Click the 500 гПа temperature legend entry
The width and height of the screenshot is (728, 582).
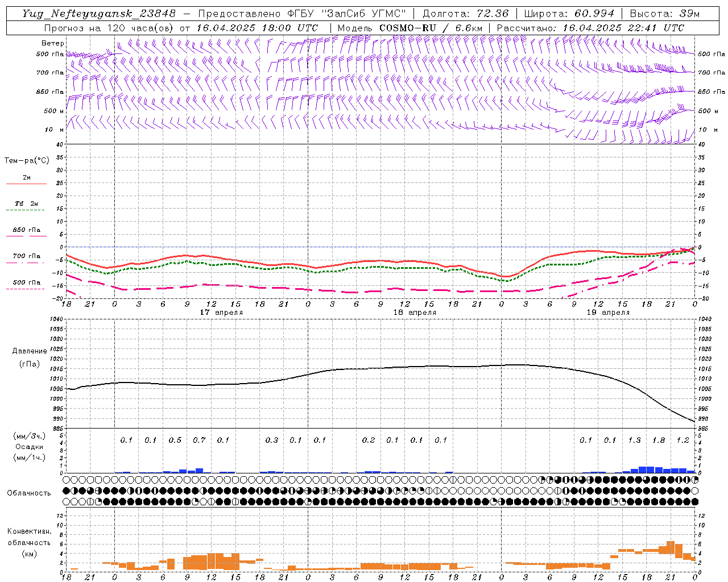27,282
